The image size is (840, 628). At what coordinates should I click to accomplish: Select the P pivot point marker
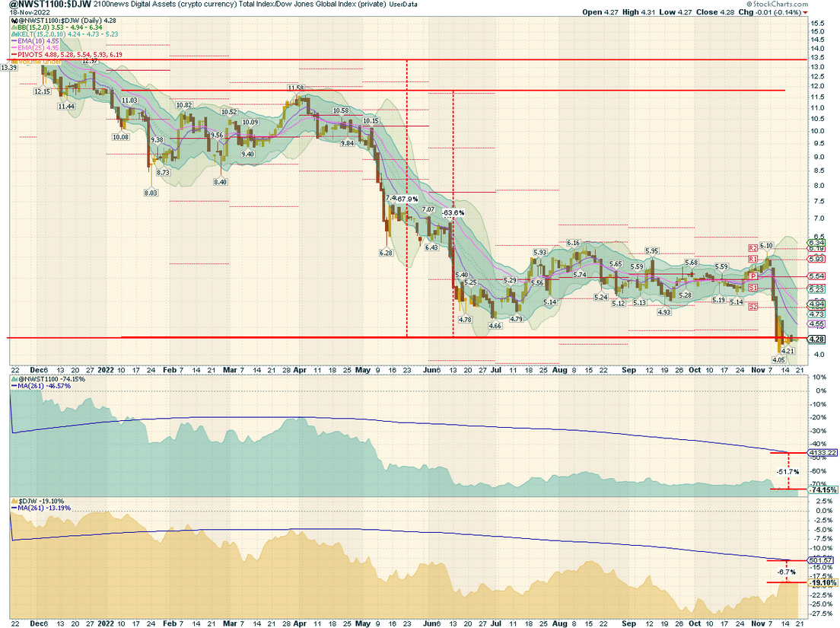click(753, 276)
